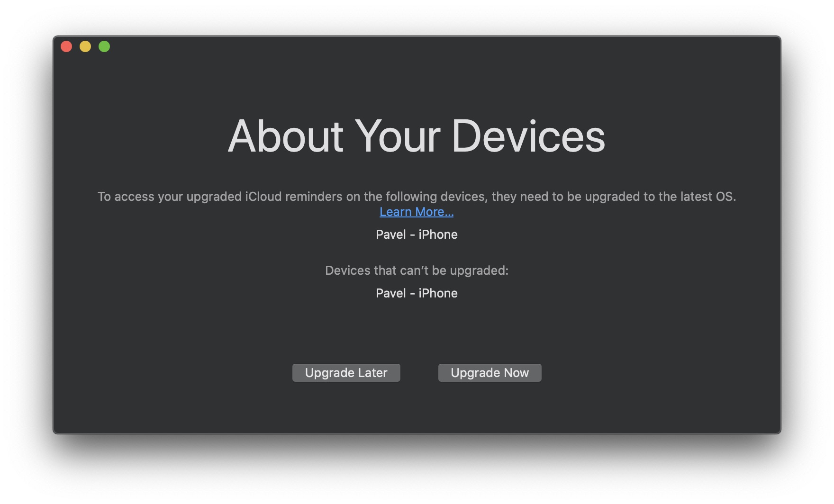Screen dimensions: 834x504
Task: Minimize the window using the yellow button
Action: [x=85, y=46]
